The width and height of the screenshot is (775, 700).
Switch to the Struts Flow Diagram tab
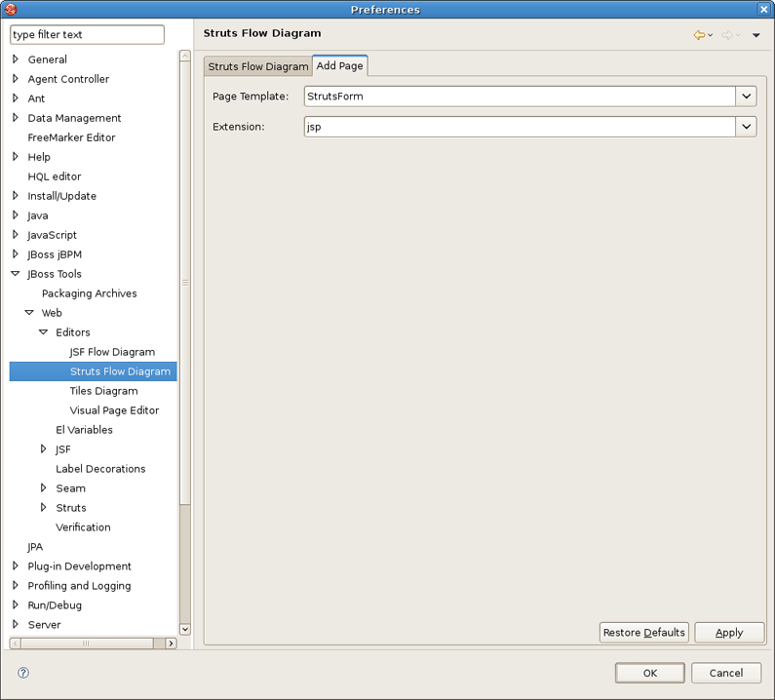pyautogui.click(x=258, y=66)
